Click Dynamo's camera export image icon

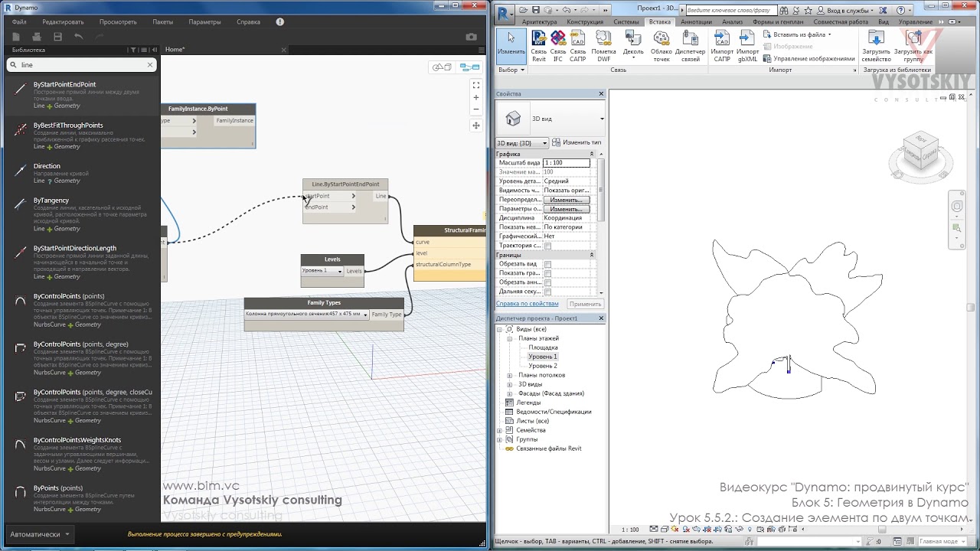tap(471, 37)
